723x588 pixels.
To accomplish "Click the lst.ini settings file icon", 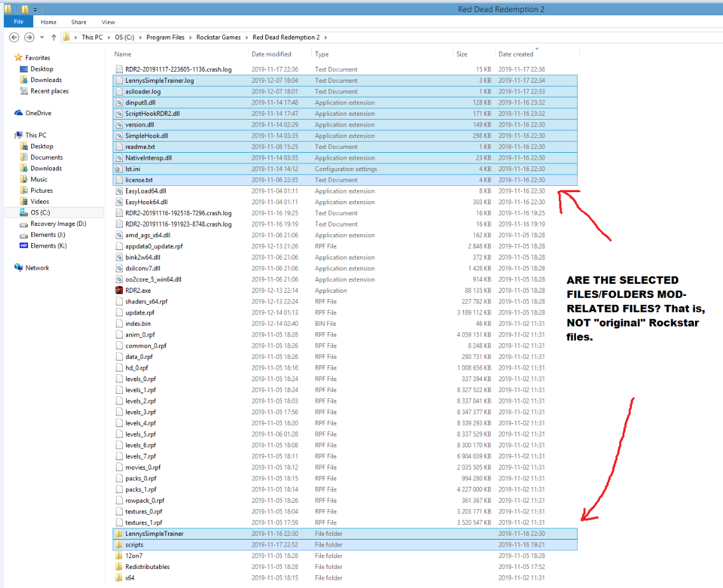I will click(x=119, y=169).
